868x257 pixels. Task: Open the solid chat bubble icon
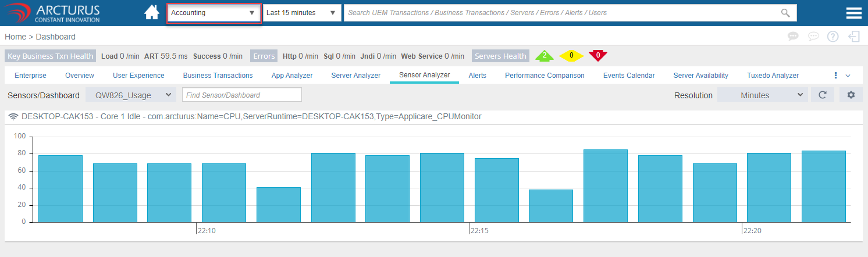[793, 37]
